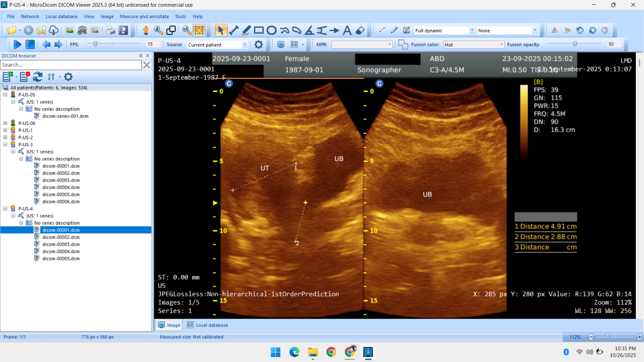Expand the P-US-06 patient node
The image size is (644, 362).
click(5, 123)
